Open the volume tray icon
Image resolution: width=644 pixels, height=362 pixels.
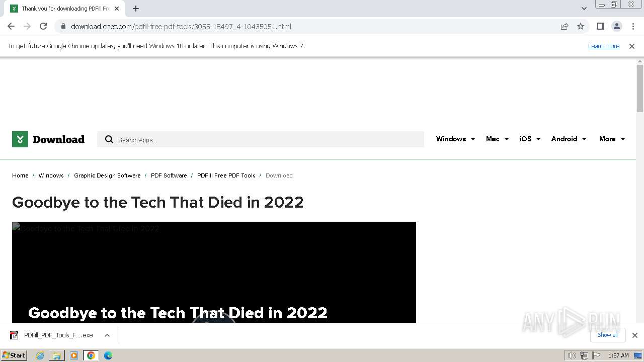point(572,355)
